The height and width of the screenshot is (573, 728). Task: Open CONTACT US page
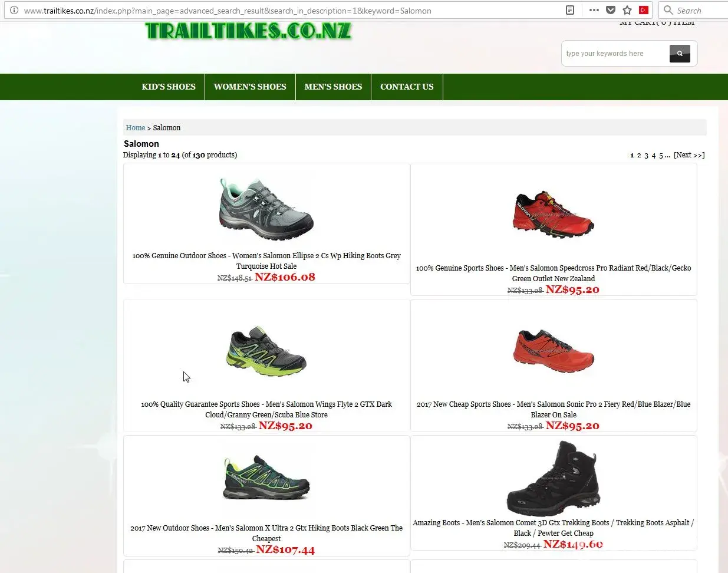pos(407,87)
